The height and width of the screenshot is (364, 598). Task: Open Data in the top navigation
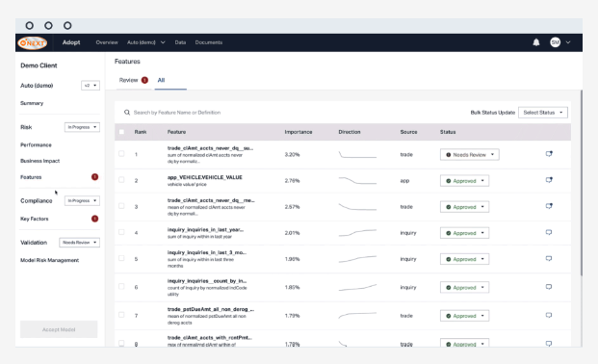point(180,42)
